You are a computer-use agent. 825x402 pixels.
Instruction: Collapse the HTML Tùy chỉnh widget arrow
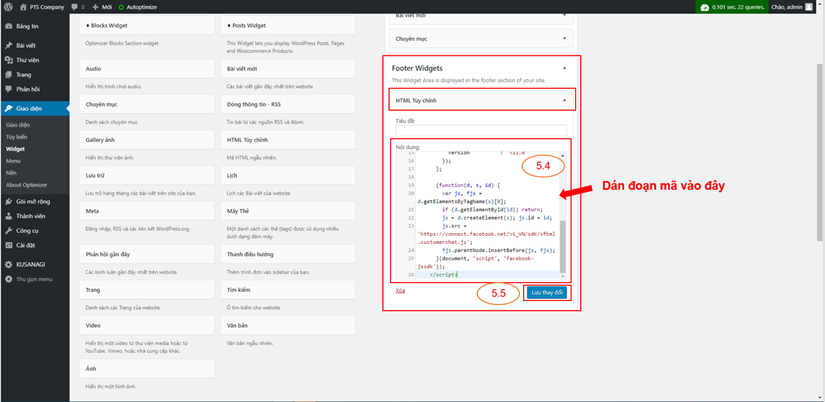pos(564,100)
